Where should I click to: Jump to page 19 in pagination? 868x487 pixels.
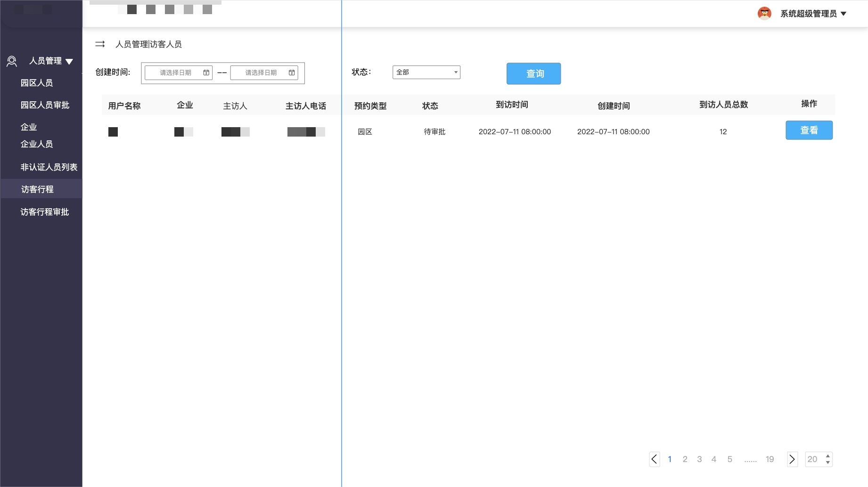(770, 459)
